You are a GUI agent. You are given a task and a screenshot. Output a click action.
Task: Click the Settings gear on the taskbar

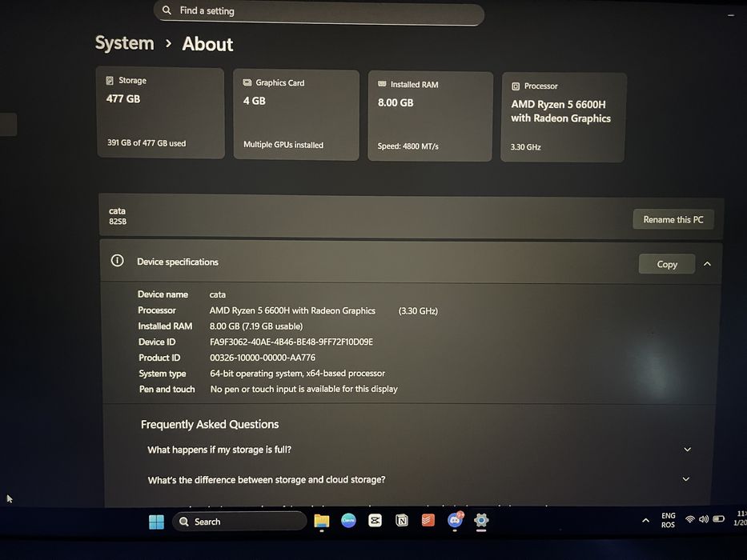(481, 520)
